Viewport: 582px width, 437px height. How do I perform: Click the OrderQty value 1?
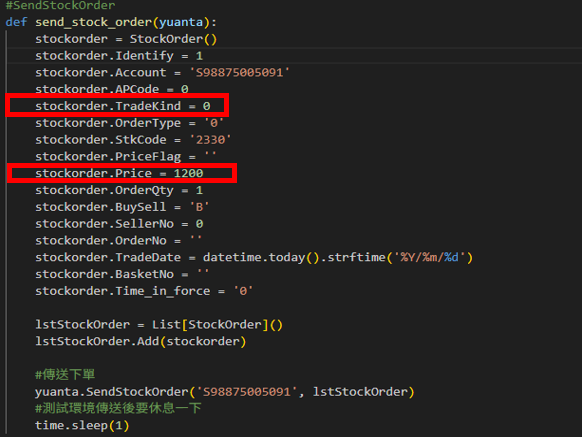tap(199, 190)
